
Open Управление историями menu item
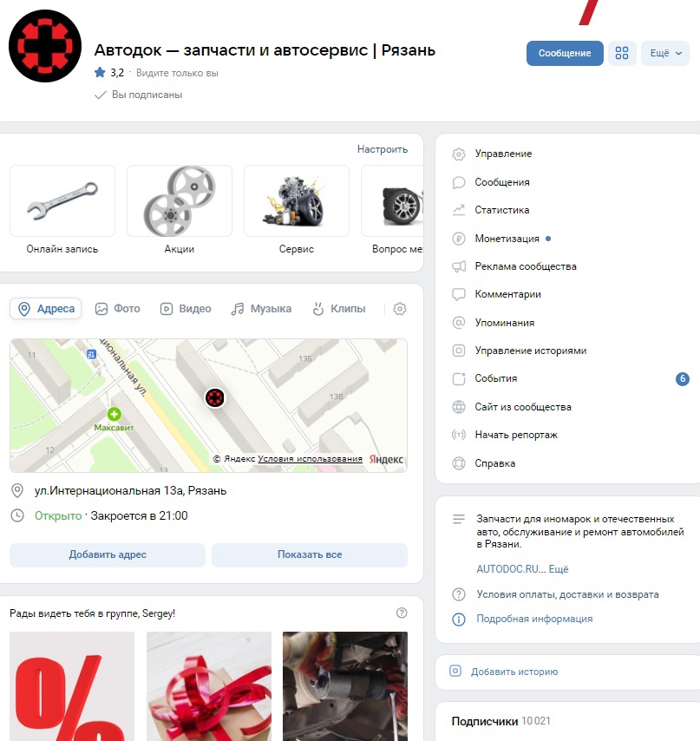tap(531, 351)
